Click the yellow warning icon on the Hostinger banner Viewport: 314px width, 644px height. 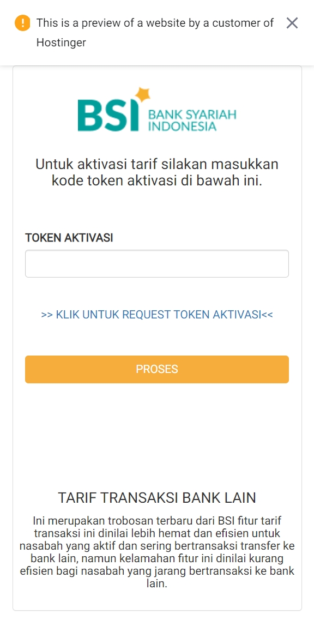click(x=22, y=23)
